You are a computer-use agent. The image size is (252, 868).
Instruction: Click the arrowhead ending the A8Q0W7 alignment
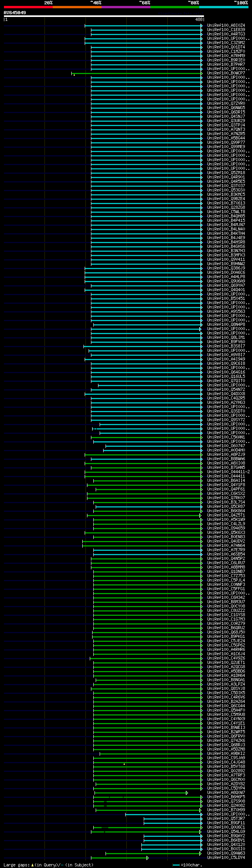pos(187,792)
